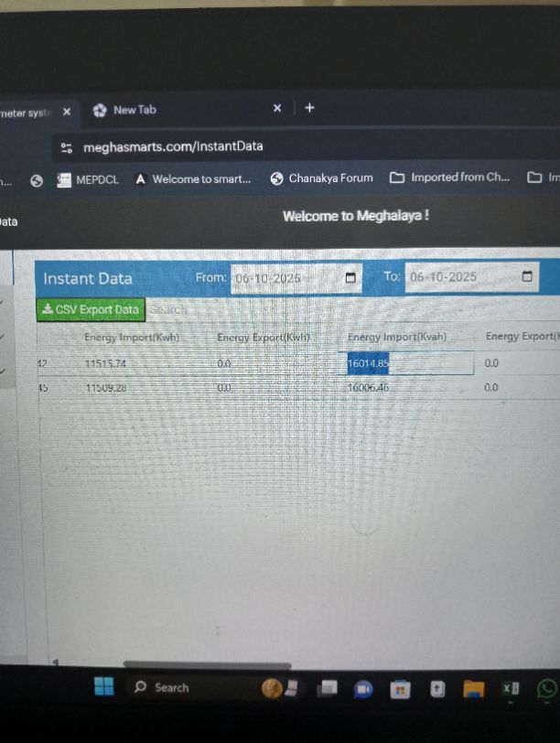This screenshot has height=743, width=560.
Task: Open the To date calendar picker
Action: 527,276
